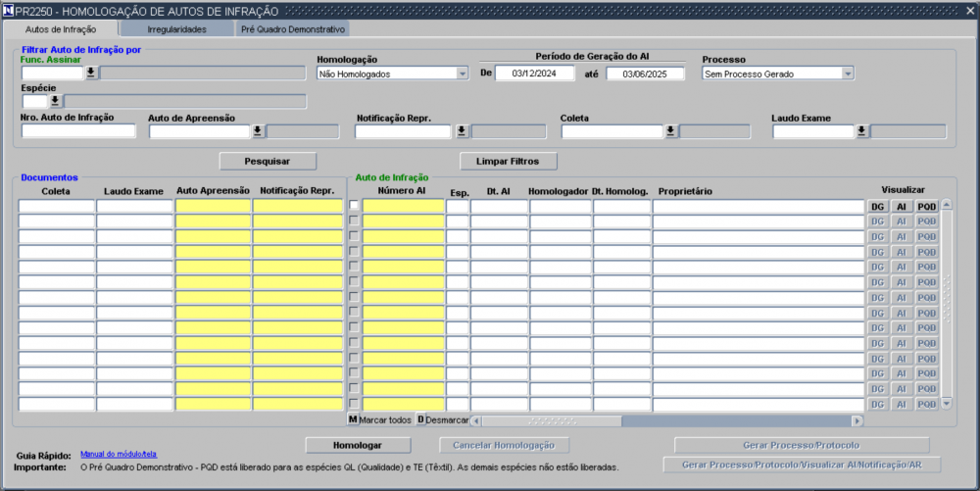Click the PQD view button in first row
This screenshot has width=980, height=491.
click(x=927, y=206)
